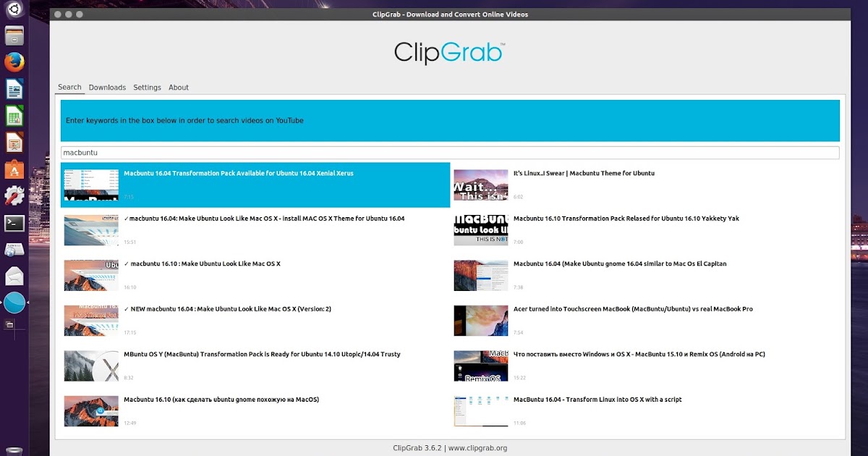Open the Files file manager icon
Image resolution: width=868 pixels, height=456 pixels.
15,35
